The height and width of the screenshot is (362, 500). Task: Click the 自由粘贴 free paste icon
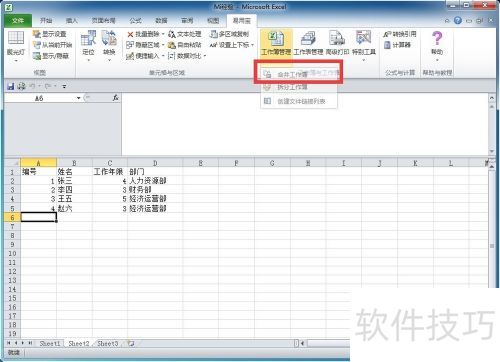pyautogui.click(x=172, y=45)
